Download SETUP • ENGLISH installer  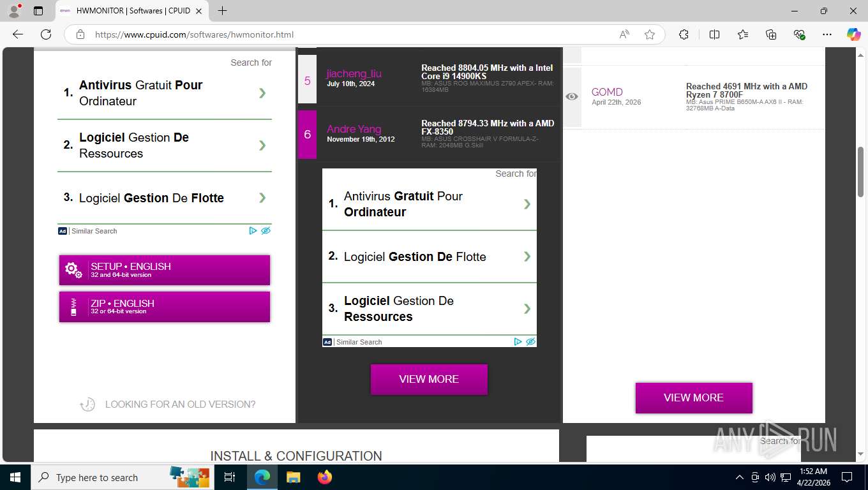pos(165,270)
